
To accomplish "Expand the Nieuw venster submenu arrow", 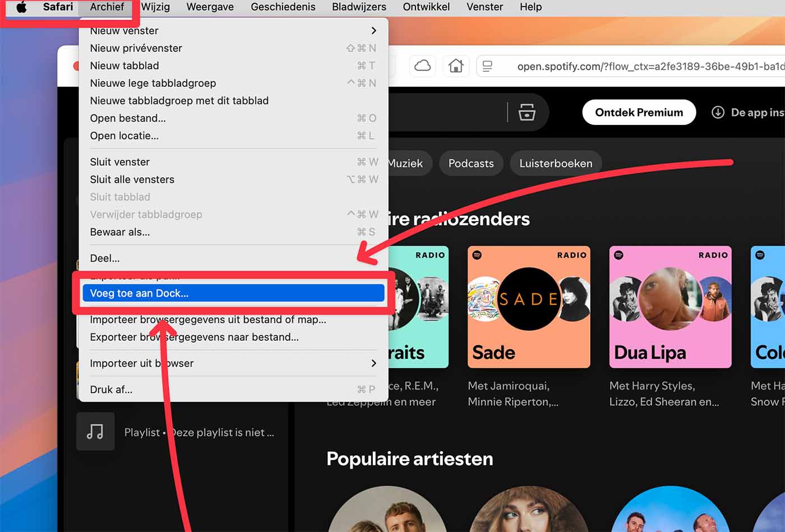I will coord(373,30).
